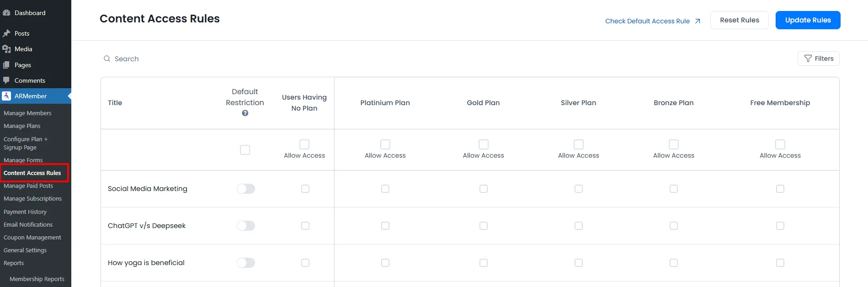Check Allow Access for Gold Plan
Screen dimensions: 868x287
(483, 144)
